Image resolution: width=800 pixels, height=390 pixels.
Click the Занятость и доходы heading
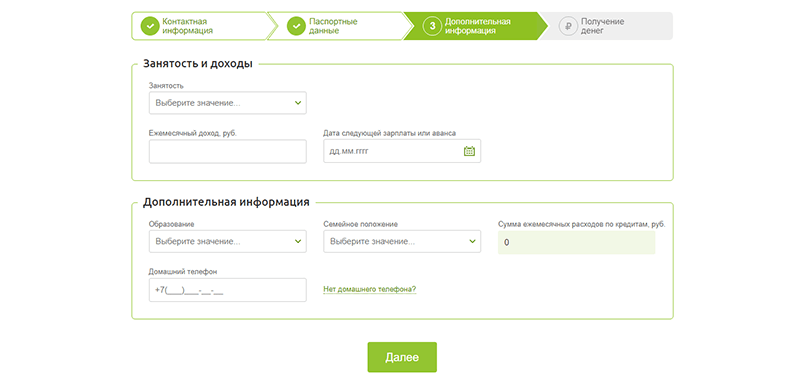click(x=198, y=64)
